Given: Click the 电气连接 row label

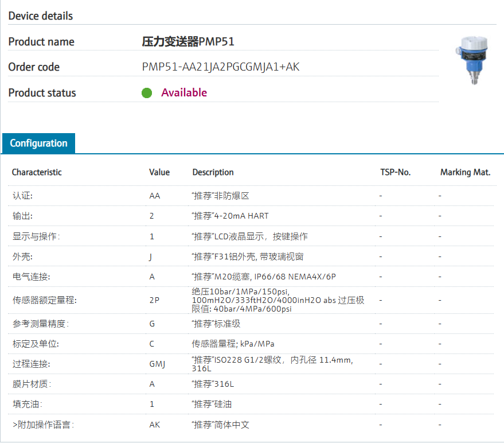Looking at the screenshot, I should [31, 277].
